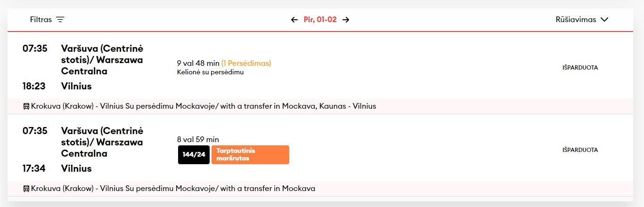
Task: Click the 17:34 Vilnius arrival entry
Action: (57, 168)
